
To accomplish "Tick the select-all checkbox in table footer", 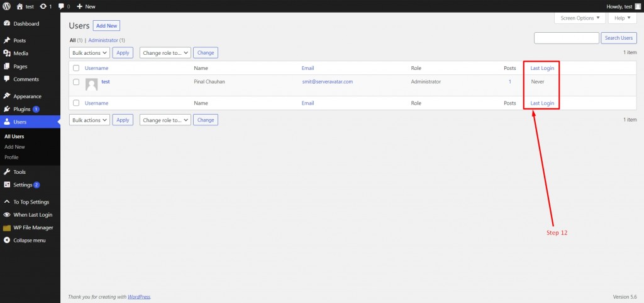I will 76,103.
